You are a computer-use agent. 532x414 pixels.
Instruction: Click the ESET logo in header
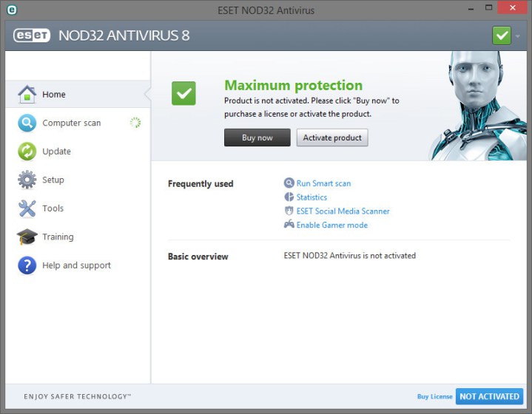(32, 35)
